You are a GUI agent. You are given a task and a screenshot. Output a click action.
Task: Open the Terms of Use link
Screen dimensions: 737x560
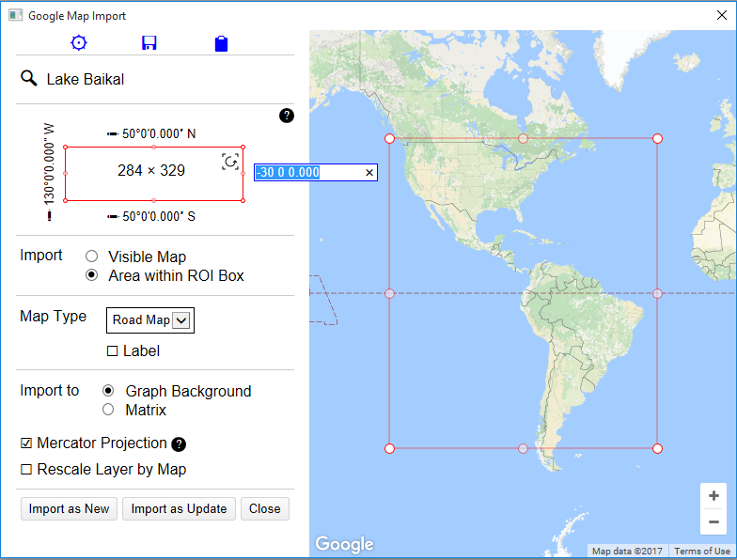701,551
